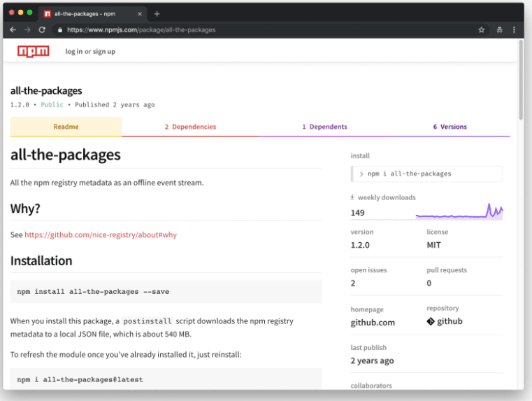Open the 1 Dependents tab
Viewport: 532px width, 401px height.
pos(324,127)
